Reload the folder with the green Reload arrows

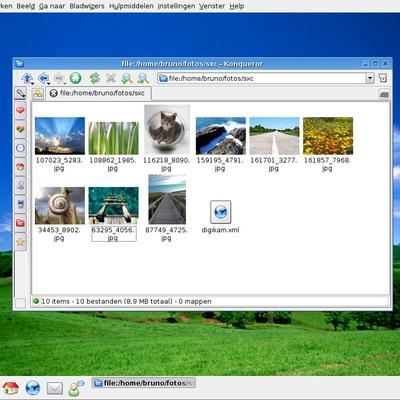pyautogui.click(x=95, y=78)
